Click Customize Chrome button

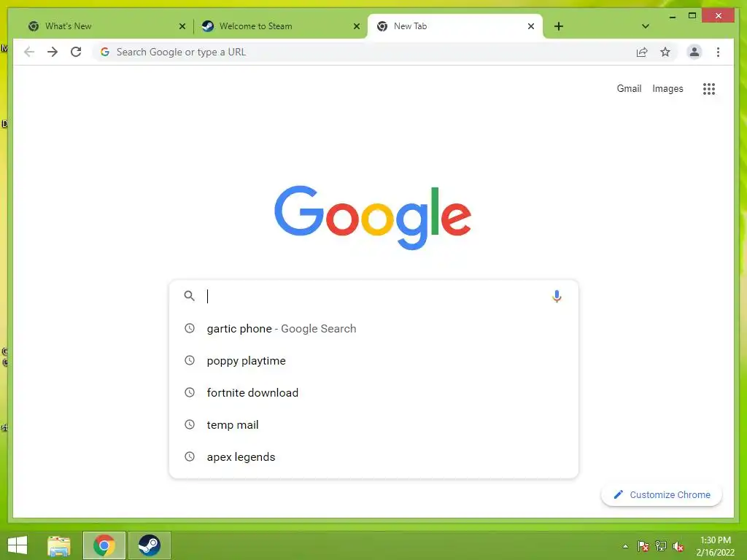[662, 495]
